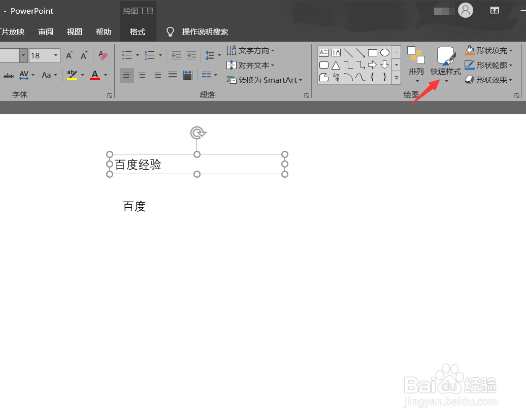The image size is (526, 420).
Task: Open 形状效果 shape effects menu
Action: [489, 80]
